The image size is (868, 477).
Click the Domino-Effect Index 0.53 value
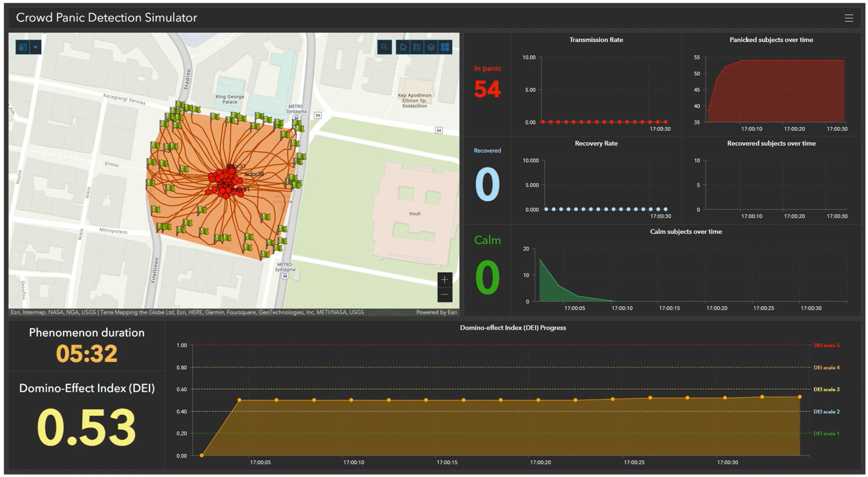86,427
